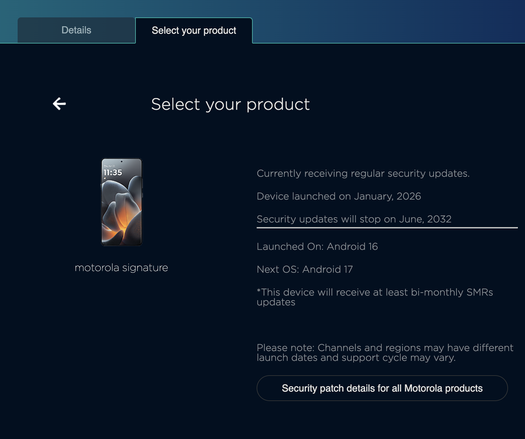Viewport: 525px width, 439px height.
Task: Click 'Currently receiving regular security updates.' text
Action: coord(363,173)
